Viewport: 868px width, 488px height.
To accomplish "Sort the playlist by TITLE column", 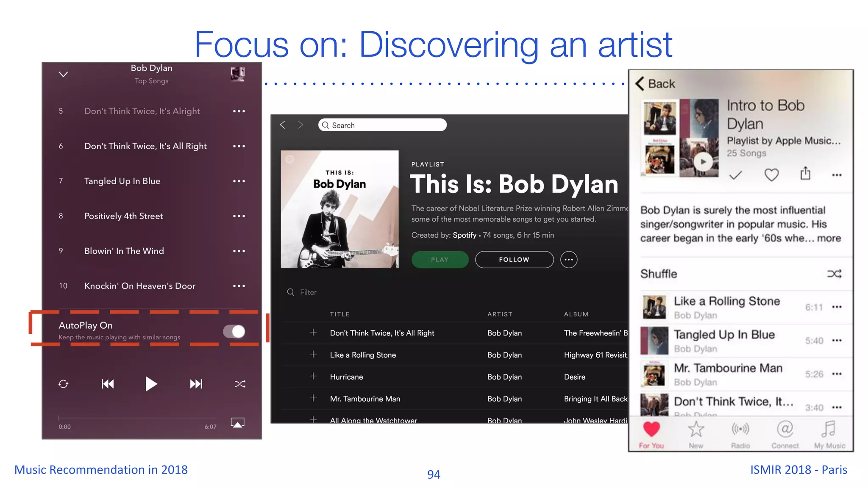I will (340, 314).
